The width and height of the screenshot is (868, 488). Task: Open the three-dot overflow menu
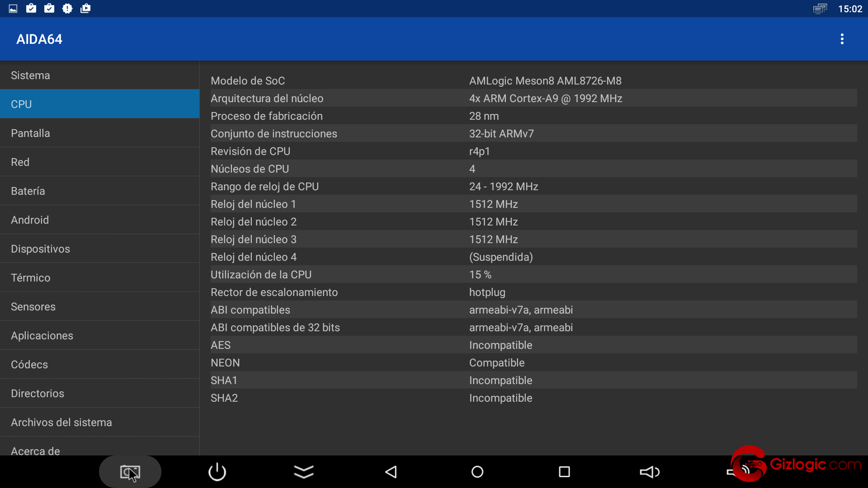click(842, 39)
